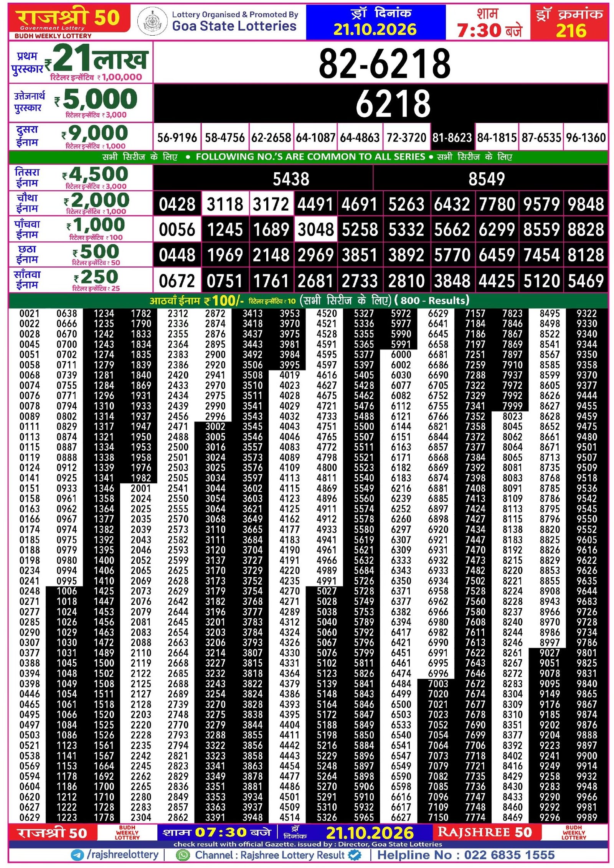Select third prize number 5438
The width and height of the screenshot is (614, 868).
pos(291,179)
